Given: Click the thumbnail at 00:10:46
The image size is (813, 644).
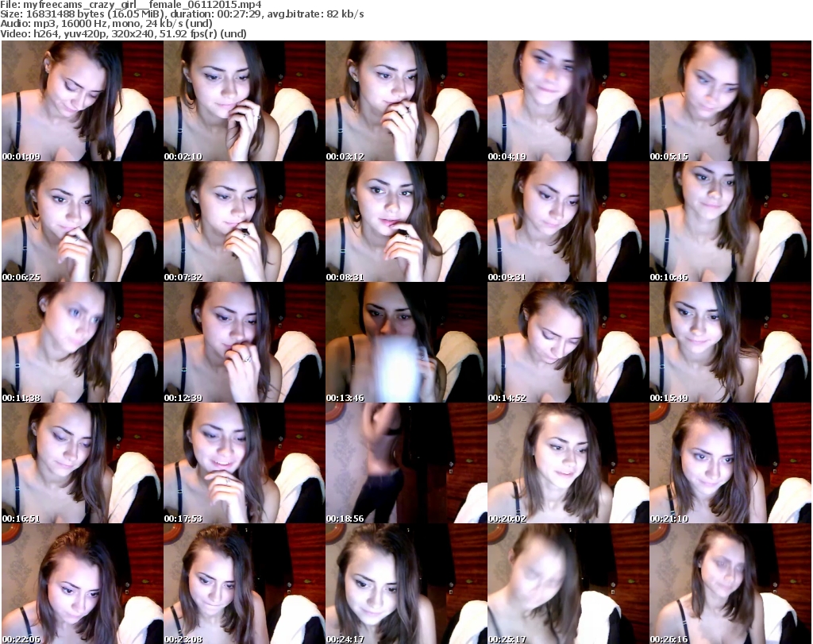Looking at the screenshot, I should click(x=729, y=222).
